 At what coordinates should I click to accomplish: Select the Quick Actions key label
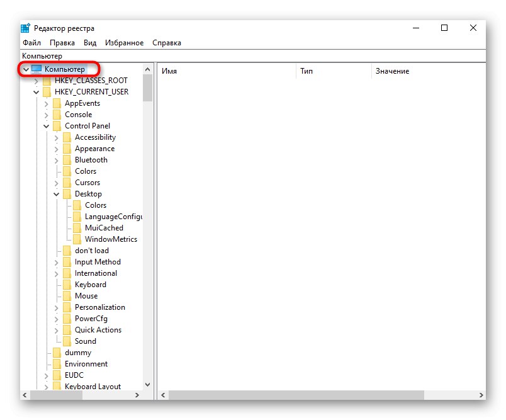coord(98,330)
